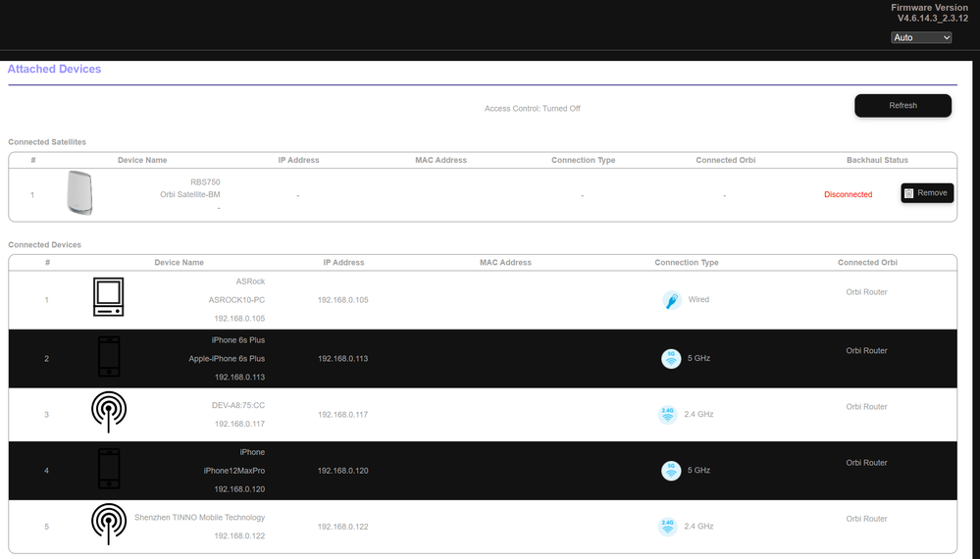Click the 2.4 GHz WiFi icon for Shenzhen TINNO
This screenshot has width=980, height=559.
click(x=668, y=527)
